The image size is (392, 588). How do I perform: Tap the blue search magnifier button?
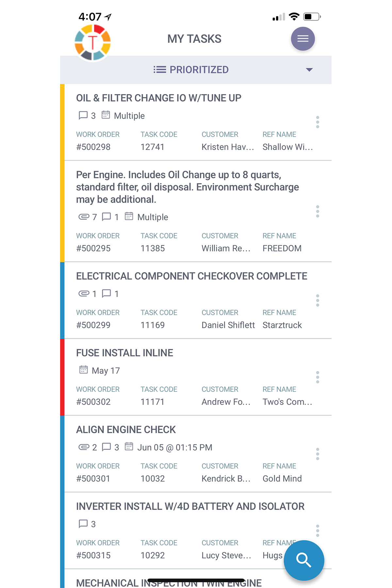(304, 560)
